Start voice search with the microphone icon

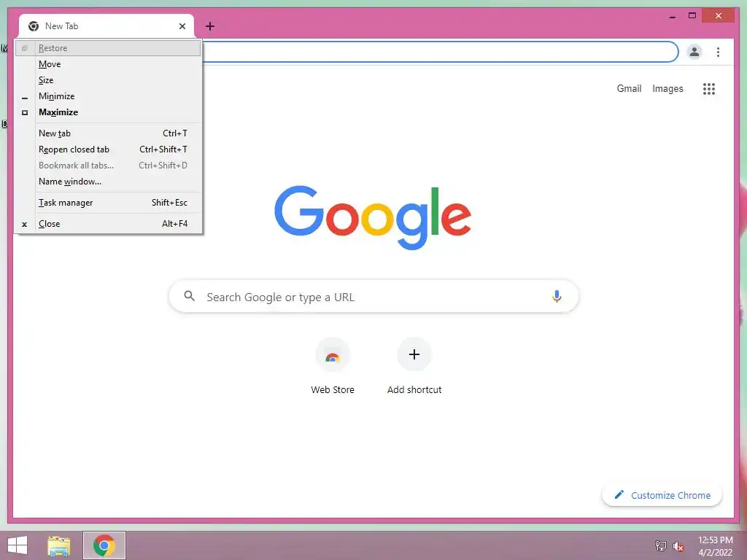click(x=557, y=296)
